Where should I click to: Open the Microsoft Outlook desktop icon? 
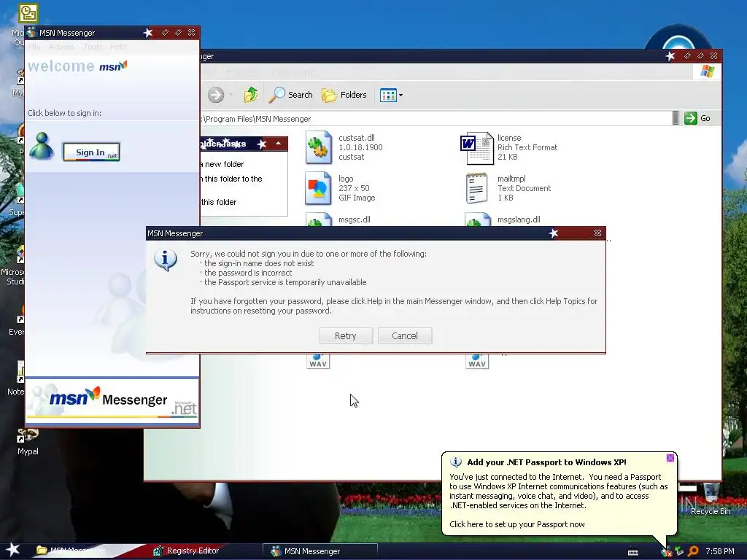(x=28, y=13)
